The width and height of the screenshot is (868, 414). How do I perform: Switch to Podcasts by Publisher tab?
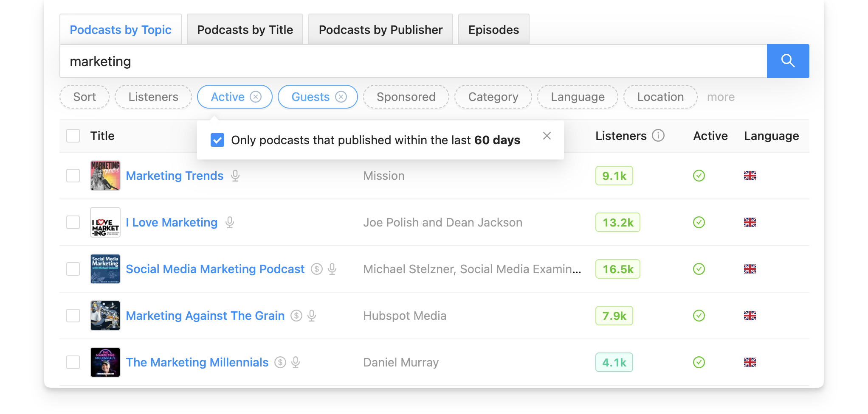click(380, 30)
